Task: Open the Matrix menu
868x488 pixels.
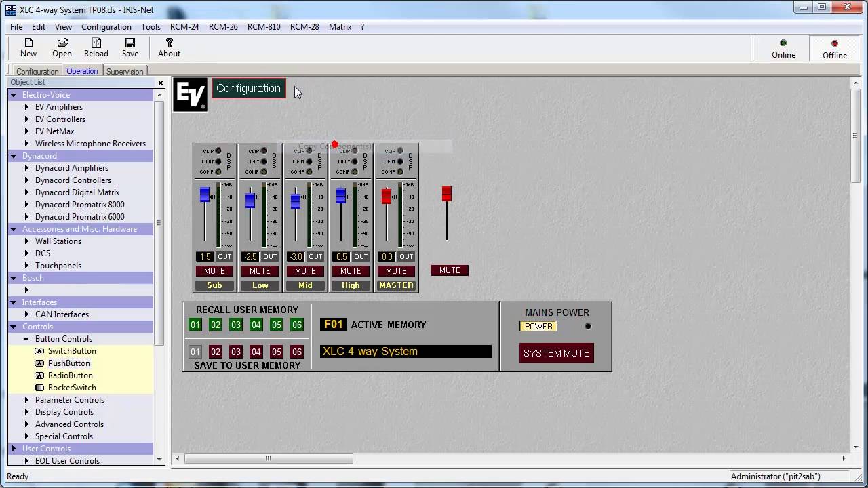Action: tap(340, 27)
